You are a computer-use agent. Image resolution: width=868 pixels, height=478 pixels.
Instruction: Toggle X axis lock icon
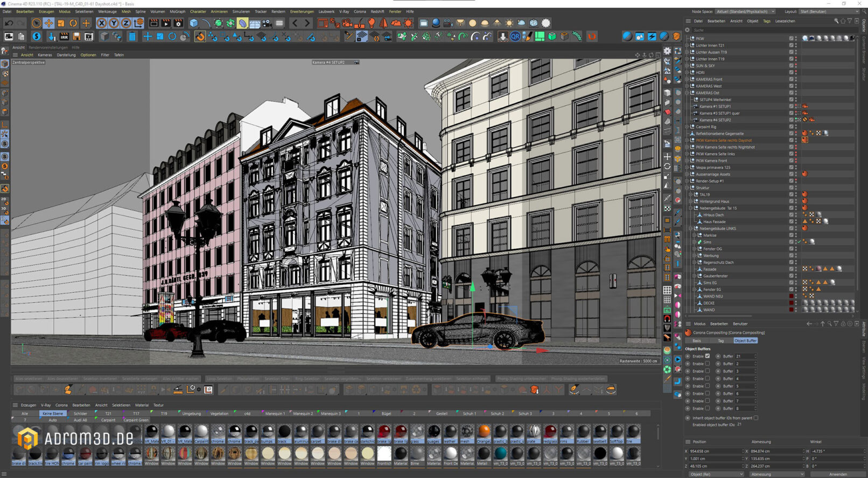(101, 23)
